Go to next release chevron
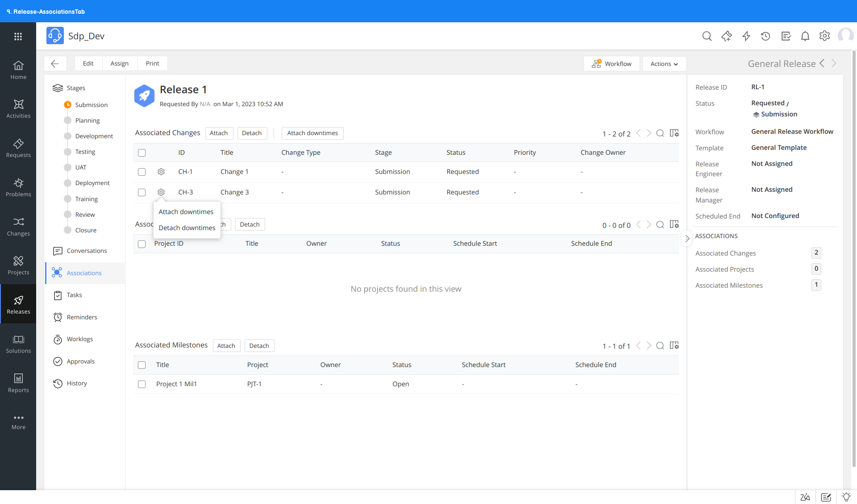 (834, 63)
